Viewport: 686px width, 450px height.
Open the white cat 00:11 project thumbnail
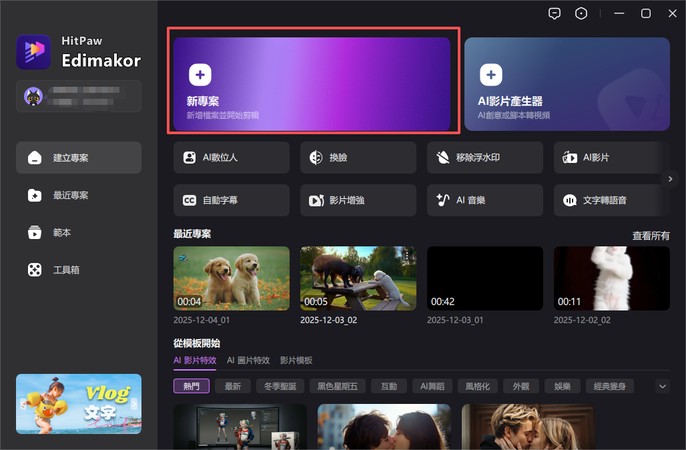click(x=612, y=278)
